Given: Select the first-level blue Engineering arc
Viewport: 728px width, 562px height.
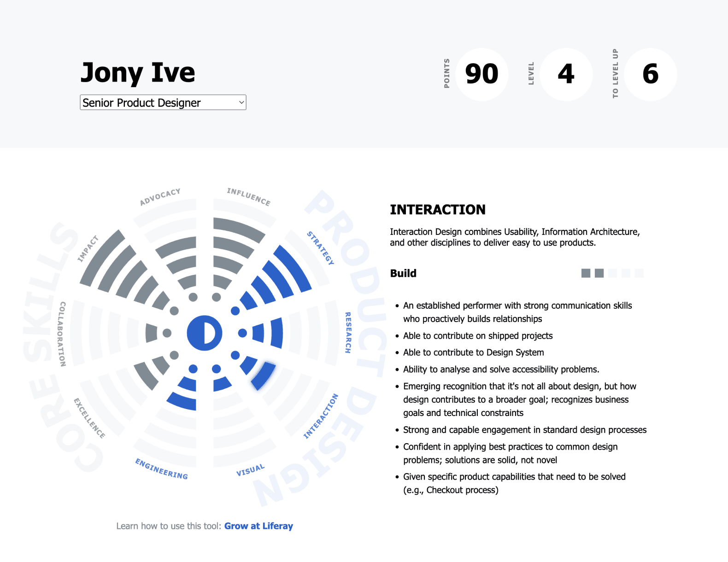Looking at the screenshot, I should click(x=188, y=384).
